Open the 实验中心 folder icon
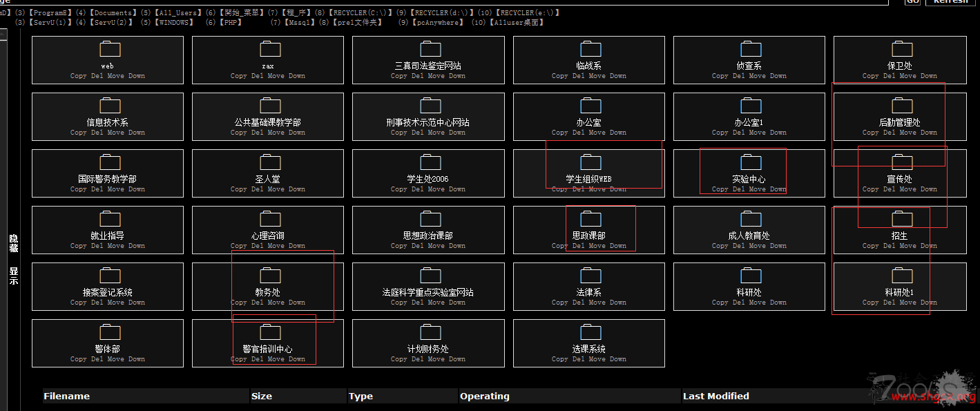980x411 pixels. 751,162
